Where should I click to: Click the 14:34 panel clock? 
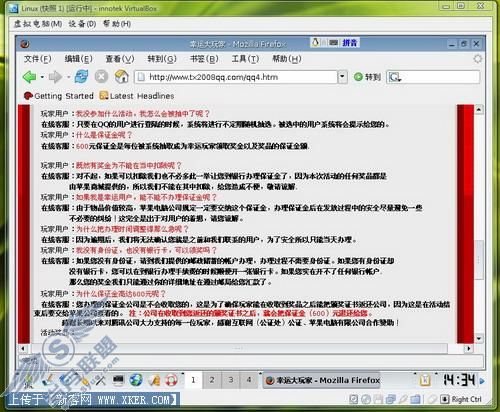[x=459, y=380]
